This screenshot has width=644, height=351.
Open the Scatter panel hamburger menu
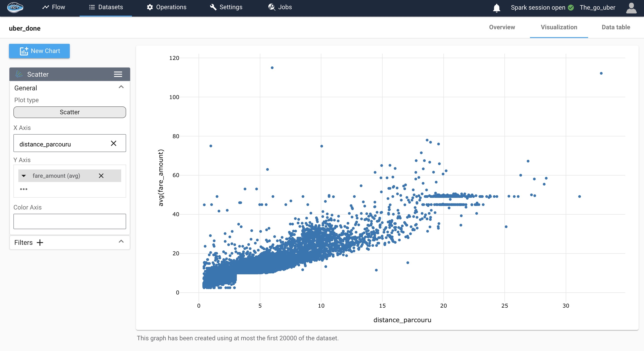(118, 74)
